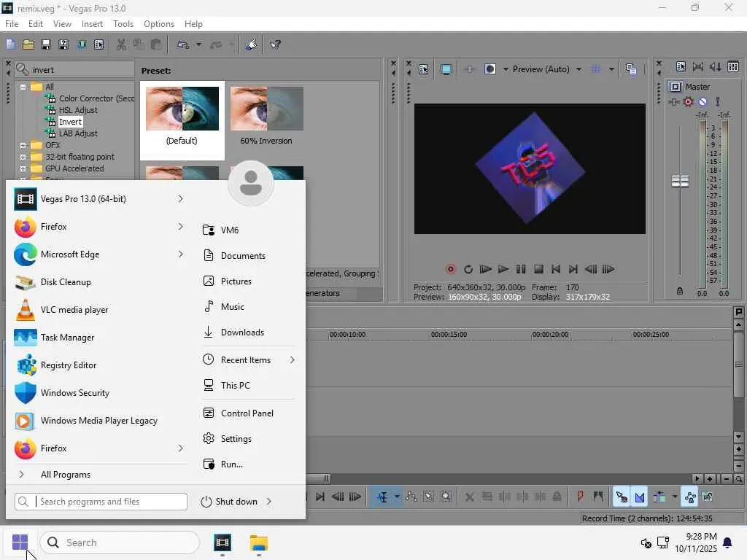Image resolution: width=747 pixels, height=560 pixels.
Task: Select the Selection Edit tool icon
Action: 429,497
